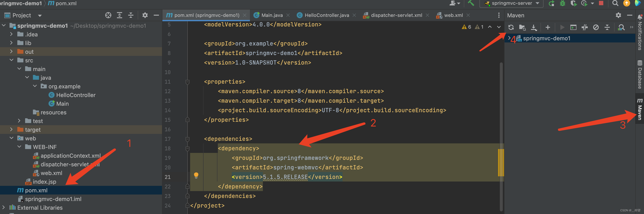Click the orange IDE update arrow icon
Screen dimensions: 644x214
coord(626,3)
